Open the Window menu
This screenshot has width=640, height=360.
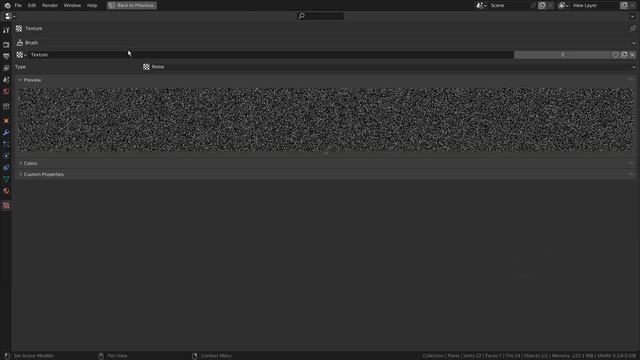click(x=72, y=5)
